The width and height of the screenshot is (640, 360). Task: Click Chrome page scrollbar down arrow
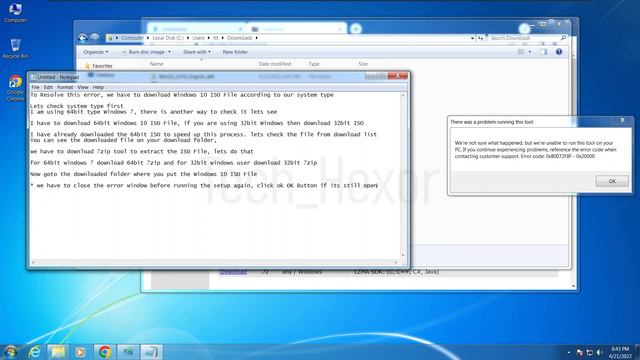point(573,287)
